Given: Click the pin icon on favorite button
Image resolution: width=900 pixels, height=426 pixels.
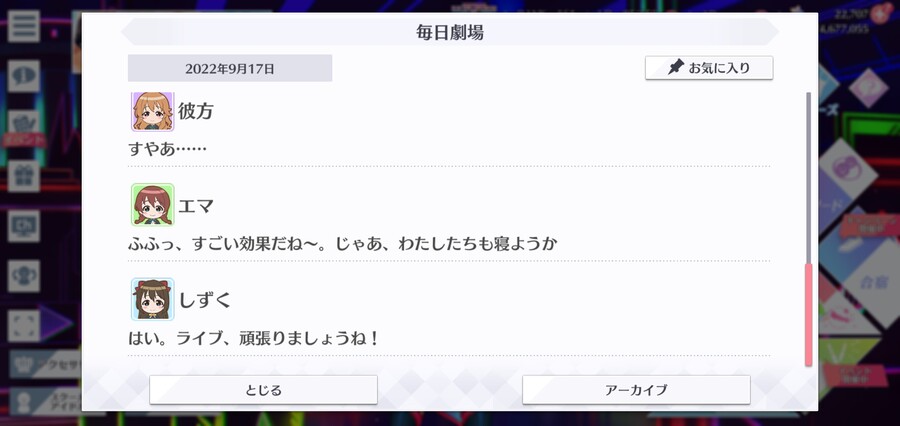Looking at the screenshot, I should point(676,68).
